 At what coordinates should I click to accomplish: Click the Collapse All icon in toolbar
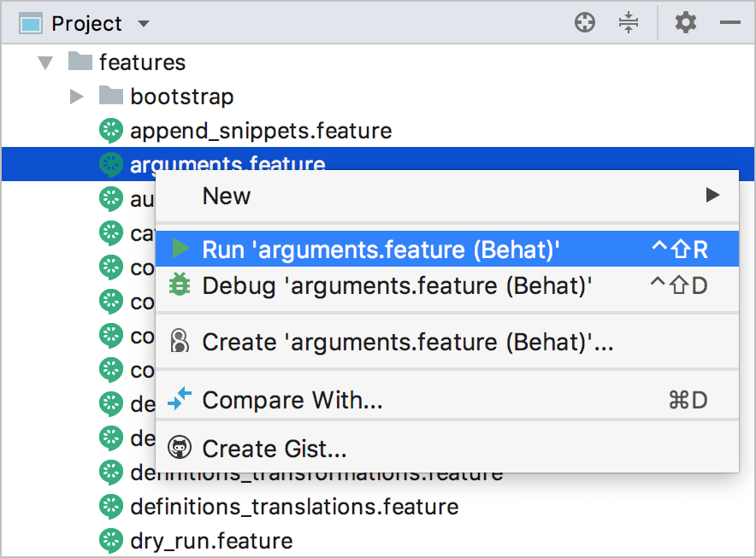(x=629, y=22)
